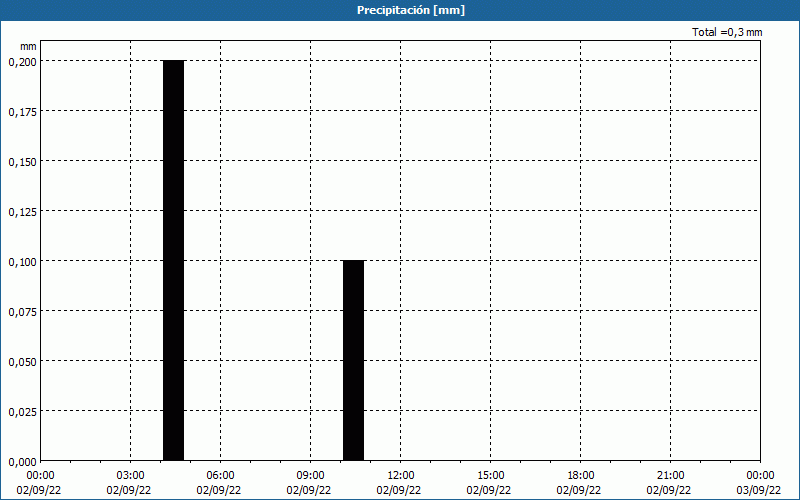Screen dimensions: 800x500
Task: Click the 0,200 mm precipitation bar
Action: click(173, 260)
